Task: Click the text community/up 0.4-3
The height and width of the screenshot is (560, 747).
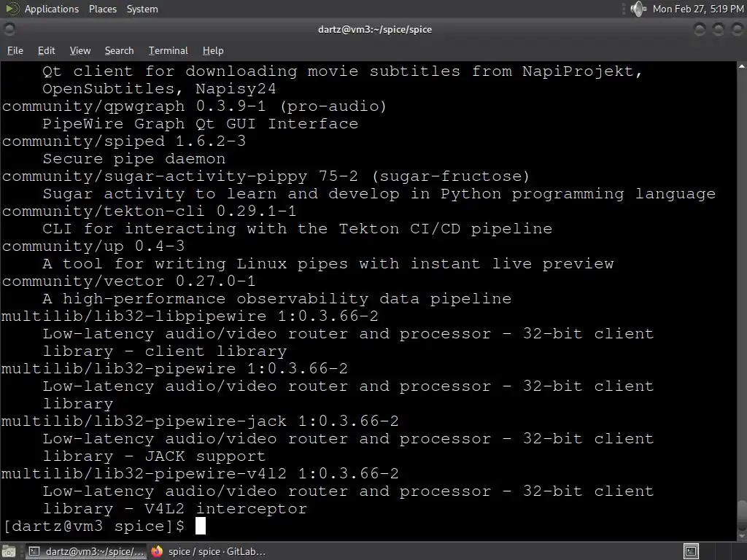Action: (93, 246)
